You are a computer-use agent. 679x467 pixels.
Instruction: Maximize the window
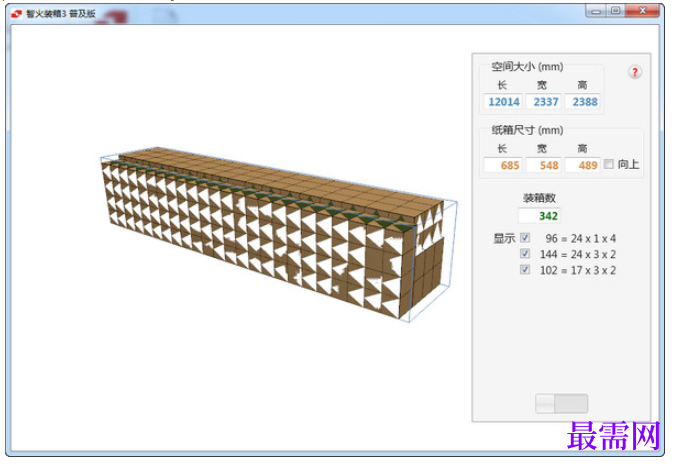pyautogui.click(x=615, y=11)
